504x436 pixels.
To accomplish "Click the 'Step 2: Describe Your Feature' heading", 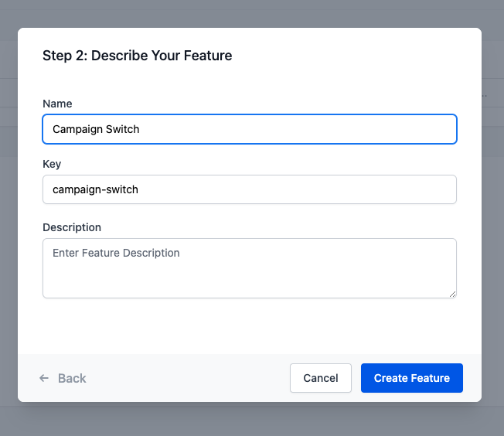I will 137,56.
